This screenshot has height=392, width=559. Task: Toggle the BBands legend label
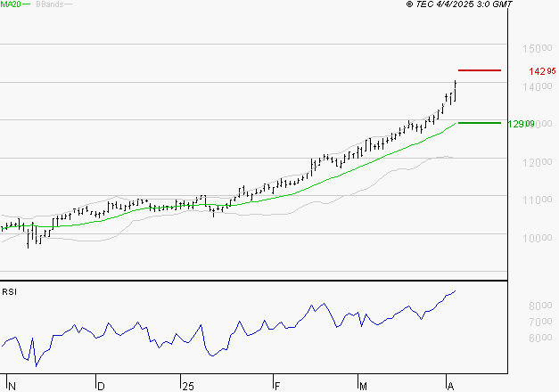(x=49, y=4)
